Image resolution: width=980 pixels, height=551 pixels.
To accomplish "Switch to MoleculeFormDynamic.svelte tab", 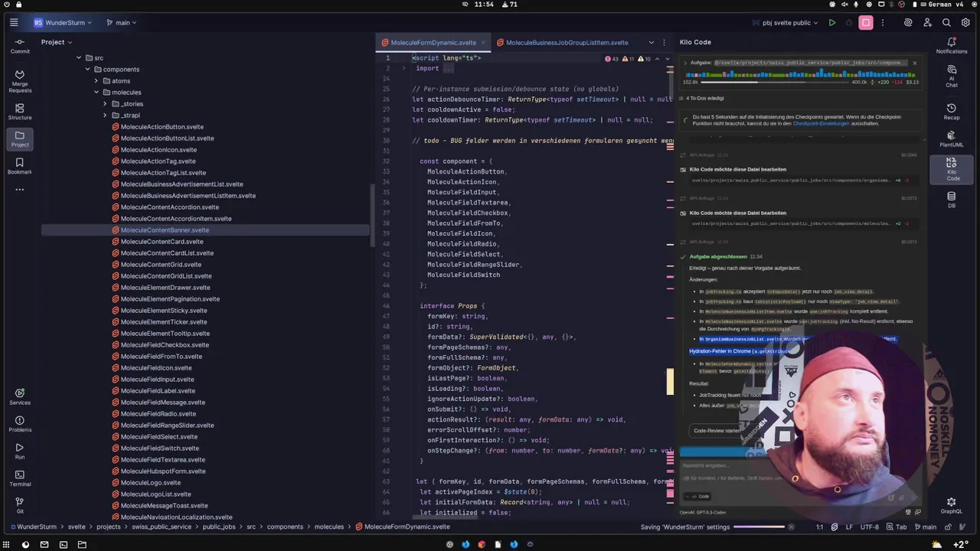I will click(433, 43).
